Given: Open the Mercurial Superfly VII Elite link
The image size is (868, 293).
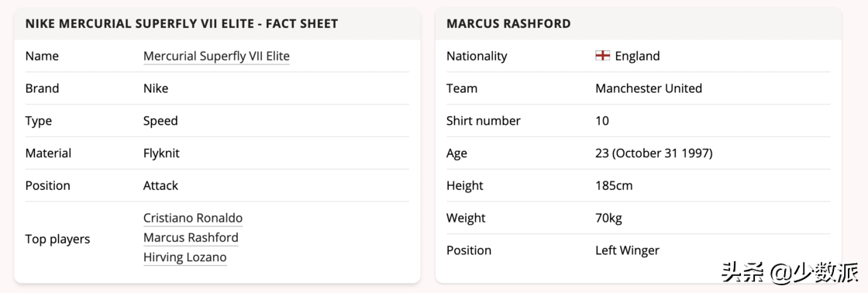Looking at the screenshot, I should coord(216,57).
